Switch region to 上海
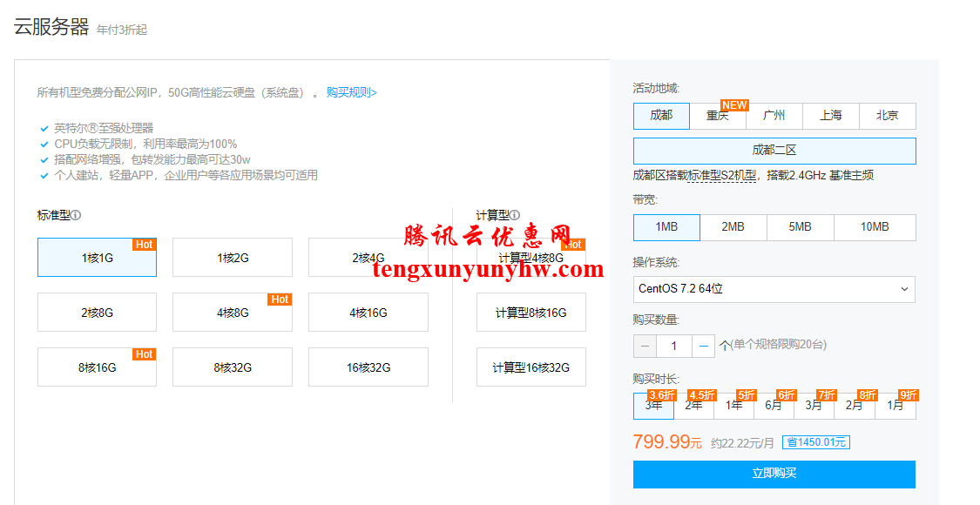 coord(831,116)
